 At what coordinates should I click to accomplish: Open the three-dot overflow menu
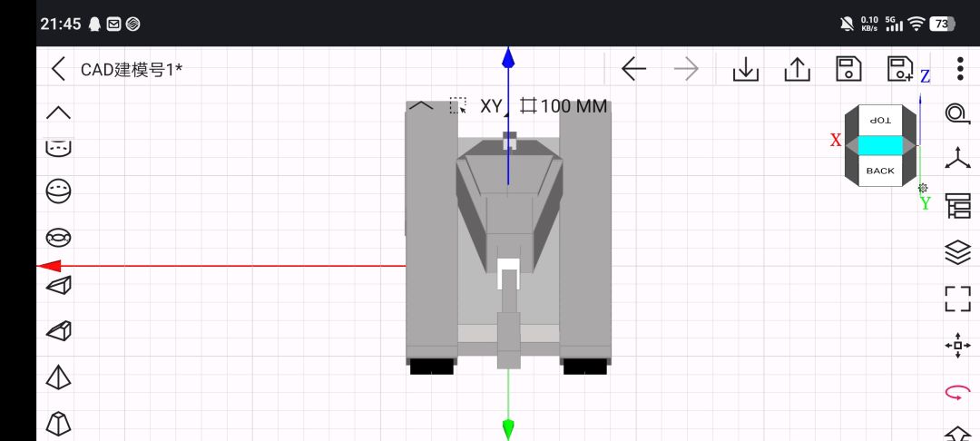click(x=961, y=69)
